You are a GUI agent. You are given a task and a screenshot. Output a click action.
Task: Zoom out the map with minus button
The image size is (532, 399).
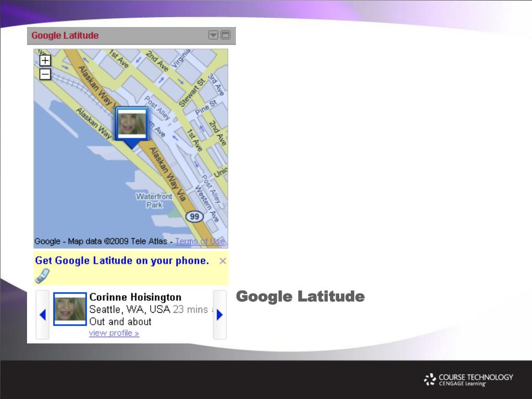[x=45, y=74]
